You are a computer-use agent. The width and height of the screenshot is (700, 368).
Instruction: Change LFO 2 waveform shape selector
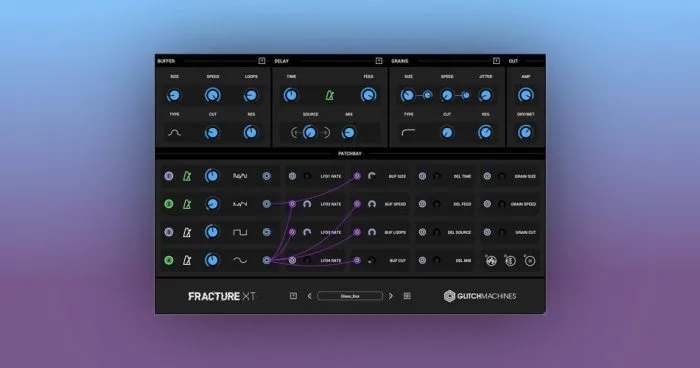pos(240,204)
